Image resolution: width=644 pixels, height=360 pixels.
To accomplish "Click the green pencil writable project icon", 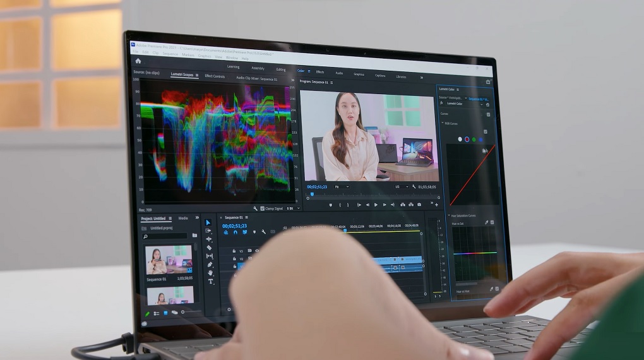I will click(x=148, y=314).
